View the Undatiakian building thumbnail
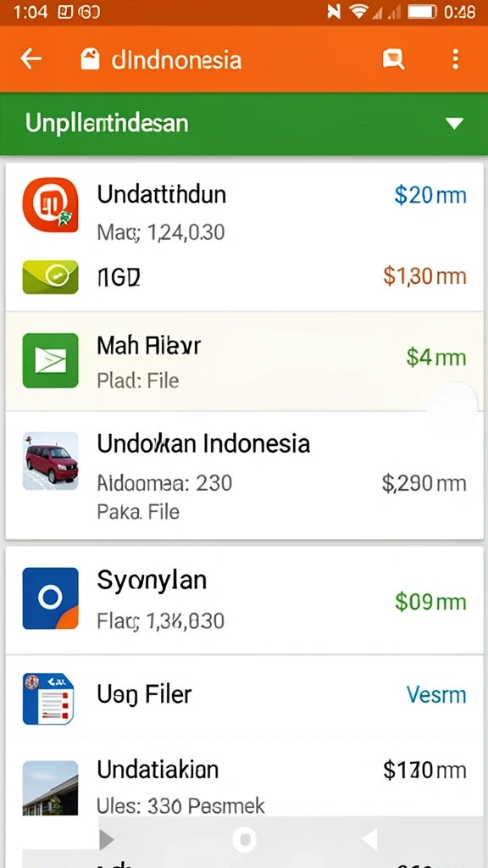This screenshot has height=868, width=488. [50, 787]
